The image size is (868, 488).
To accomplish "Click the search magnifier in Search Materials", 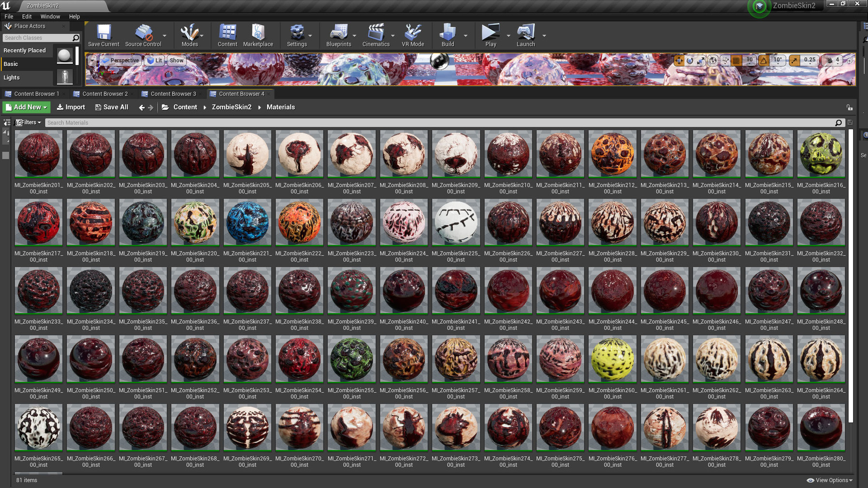I will 839,123.
